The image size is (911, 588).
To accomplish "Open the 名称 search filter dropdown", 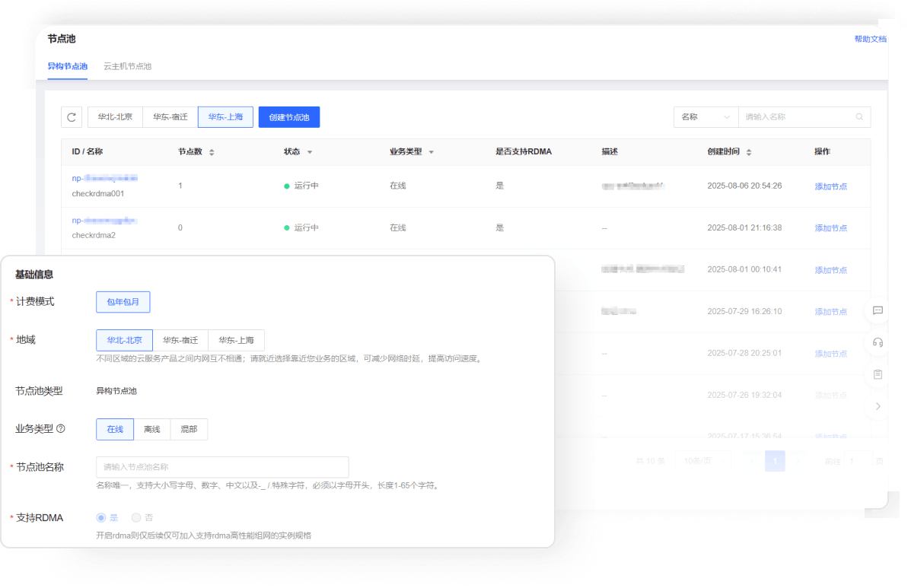I will pos(705,116).
